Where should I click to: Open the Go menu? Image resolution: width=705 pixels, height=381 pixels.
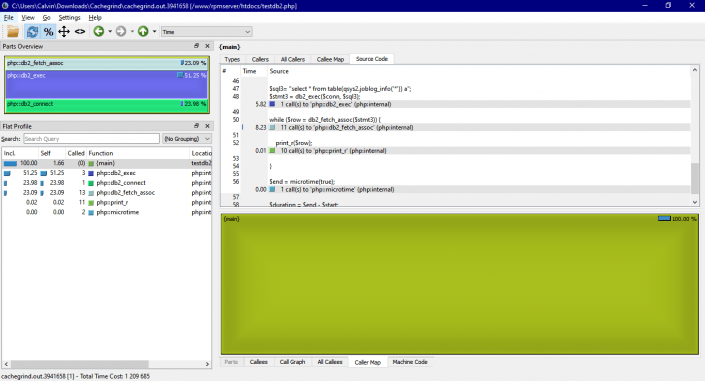coord(46,18)
